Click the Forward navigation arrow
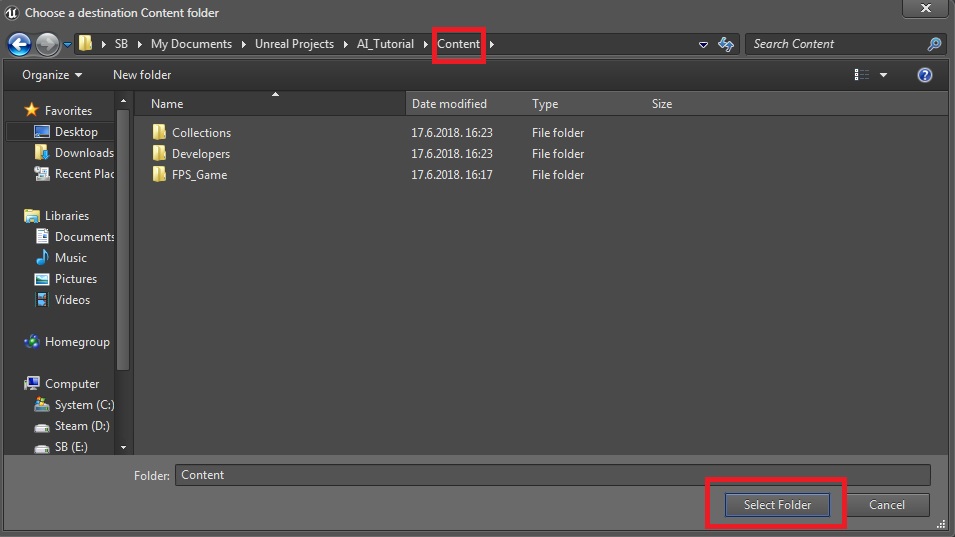Image resolution: width=955 pixels, height=537 pixels. click(x=47, y=44)
